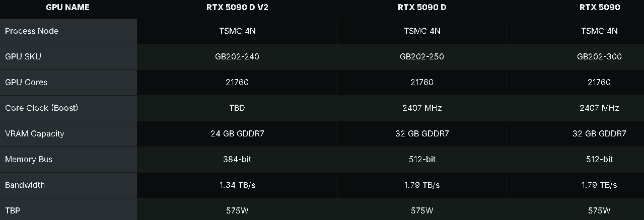Select the 24 GB GDDR7 cell

point(237,133)
